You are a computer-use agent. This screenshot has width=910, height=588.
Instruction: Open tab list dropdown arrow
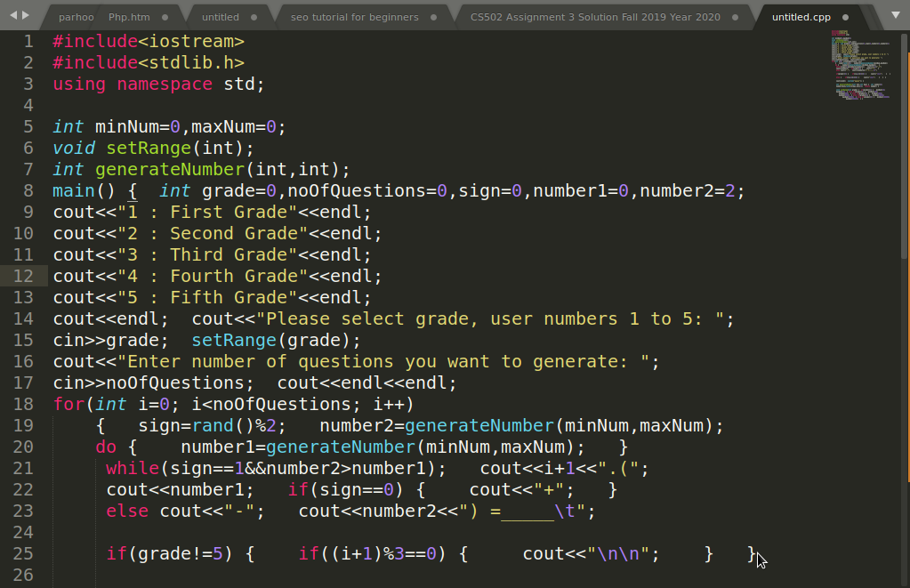(x=896, y=15)
